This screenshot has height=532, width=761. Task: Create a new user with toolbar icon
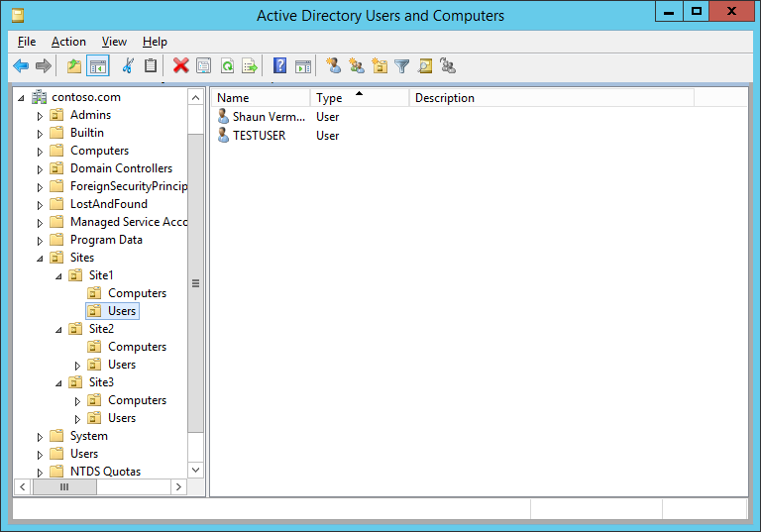333,65
